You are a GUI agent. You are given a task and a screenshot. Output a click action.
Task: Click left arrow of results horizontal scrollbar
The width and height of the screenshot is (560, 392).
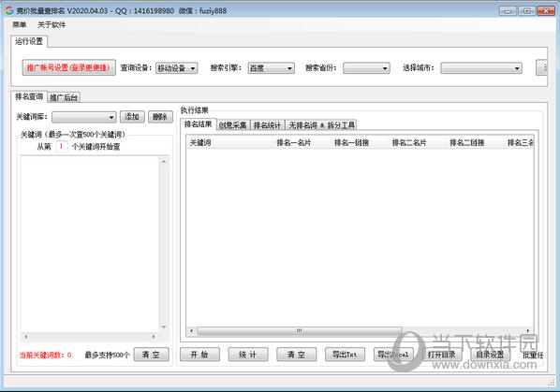pyautogui.click(x=191, y=330)
